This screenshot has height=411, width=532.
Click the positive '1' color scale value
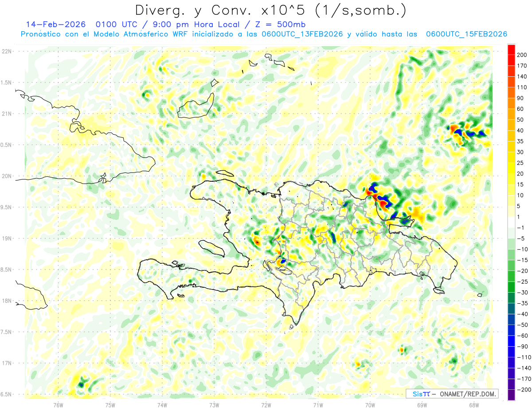[519, 217]
